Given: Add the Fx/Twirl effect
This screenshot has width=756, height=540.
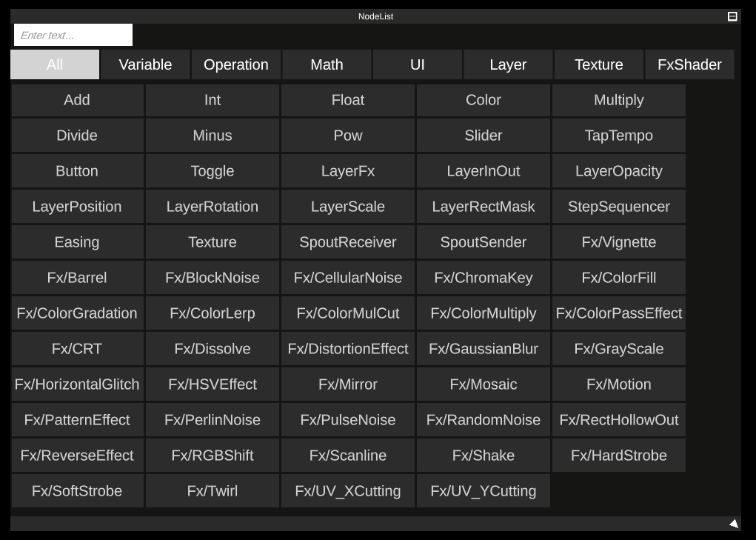Looking at the screenshot, I should click(212, 491).
